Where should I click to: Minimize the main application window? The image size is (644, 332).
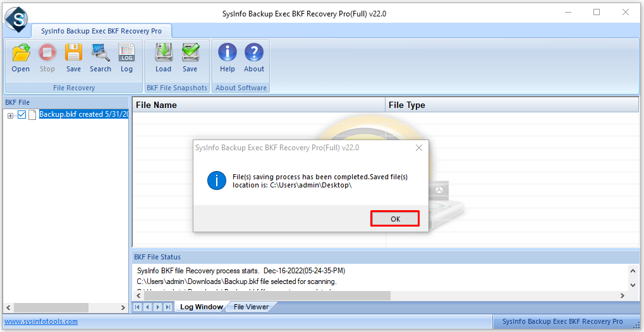[x=568, y=13]
